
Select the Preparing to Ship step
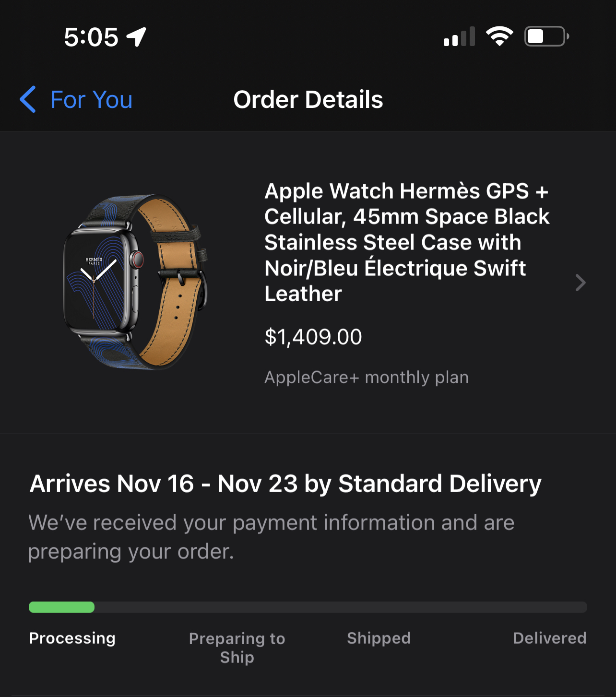[237, 648]
